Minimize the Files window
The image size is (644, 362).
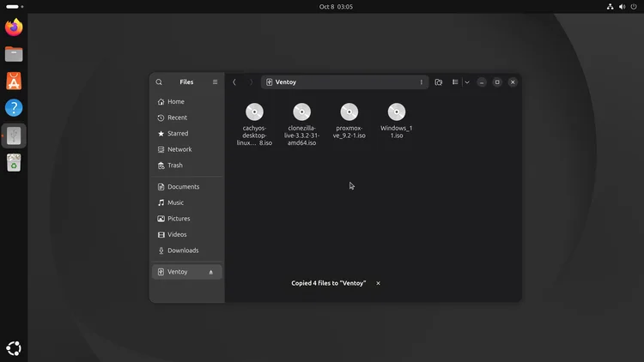pyautogui.click(x=482, y=82)
